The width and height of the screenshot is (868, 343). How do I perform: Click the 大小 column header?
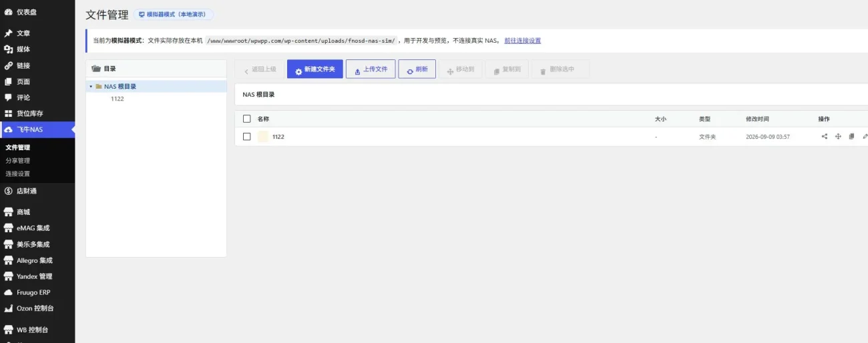pyautogui.click(x=661, y=119)
